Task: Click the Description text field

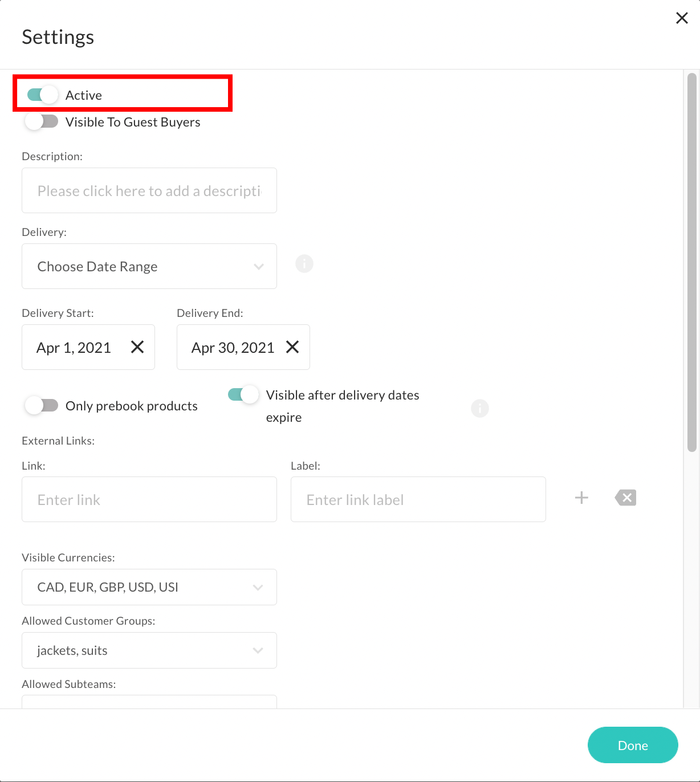Action: click(149, 190)
